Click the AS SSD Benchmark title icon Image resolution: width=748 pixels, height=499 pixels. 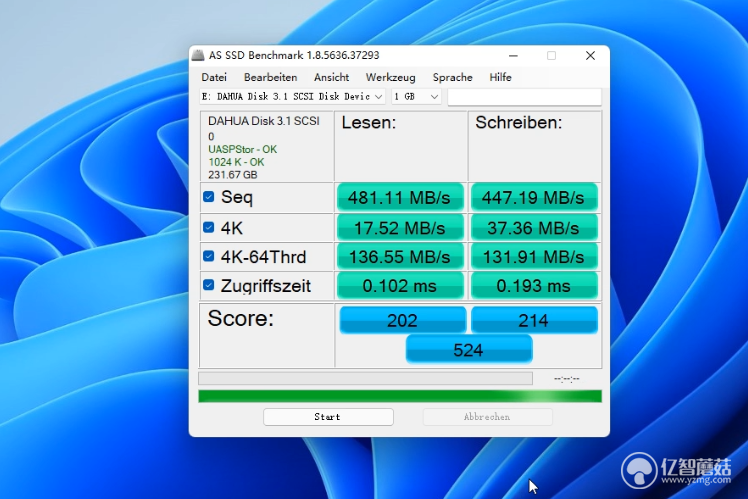tap(198, 55)
